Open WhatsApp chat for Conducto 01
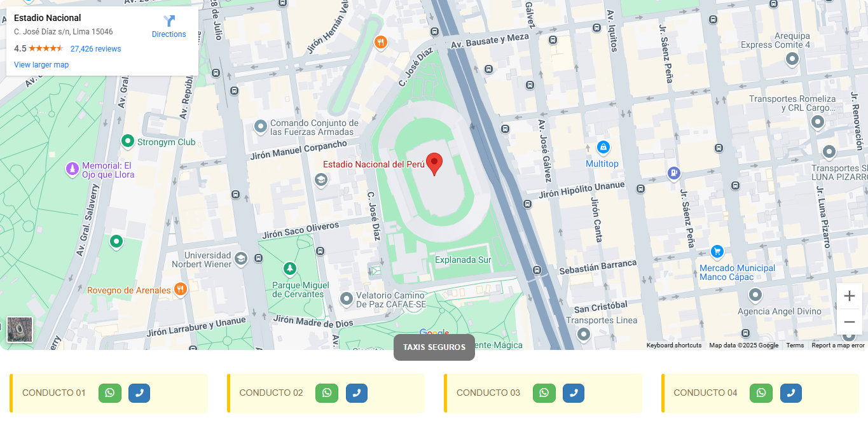The image size is (868, 432). click(110, 393)
